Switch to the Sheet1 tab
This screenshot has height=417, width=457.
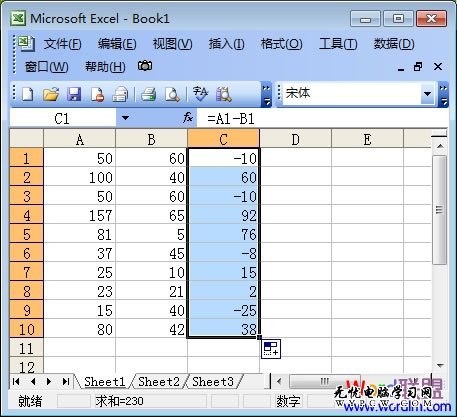coord(104,381)
